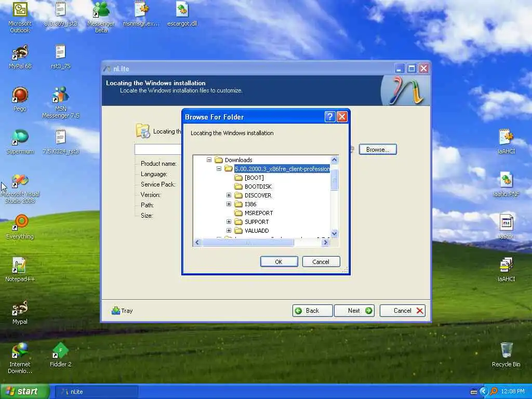Select msnmsgr.ex... desktop file

141,14
